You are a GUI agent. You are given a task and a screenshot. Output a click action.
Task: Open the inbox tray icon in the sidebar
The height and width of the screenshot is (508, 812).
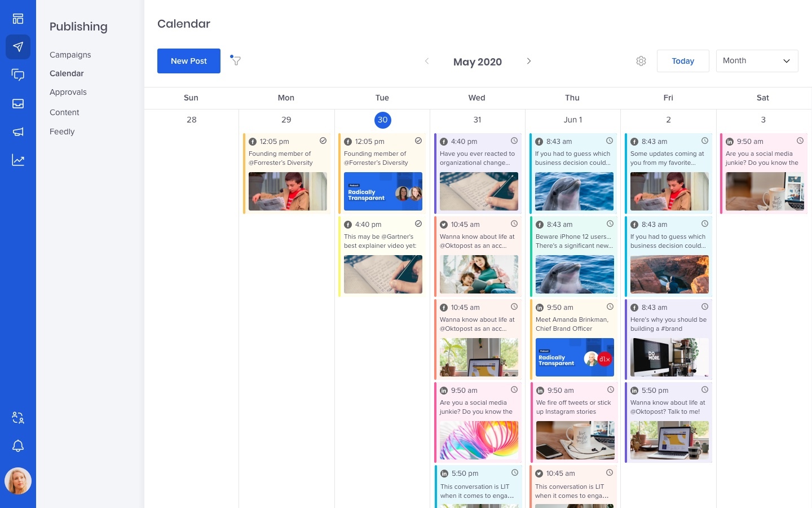pos(18,103)
